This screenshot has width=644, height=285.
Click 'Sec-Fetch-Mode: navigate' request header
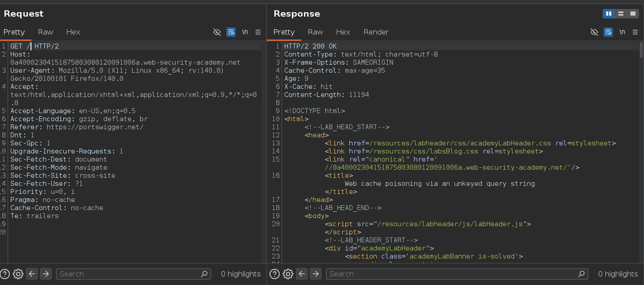pyautogui.click(x=59, y=167)
